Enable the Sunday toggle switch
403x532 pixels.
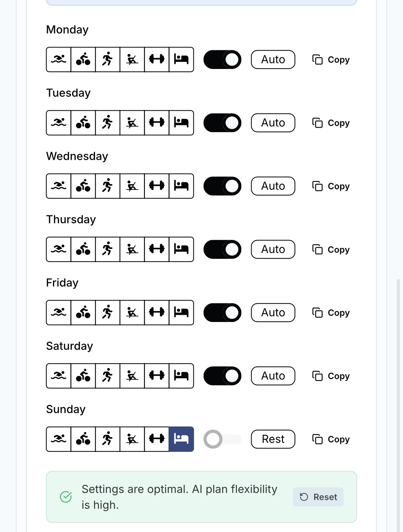(222, 439)
